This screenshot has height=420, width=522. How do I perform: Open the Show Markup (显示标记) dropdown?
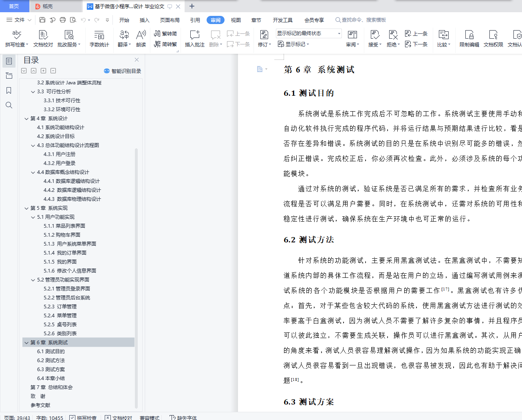point(293,44)
